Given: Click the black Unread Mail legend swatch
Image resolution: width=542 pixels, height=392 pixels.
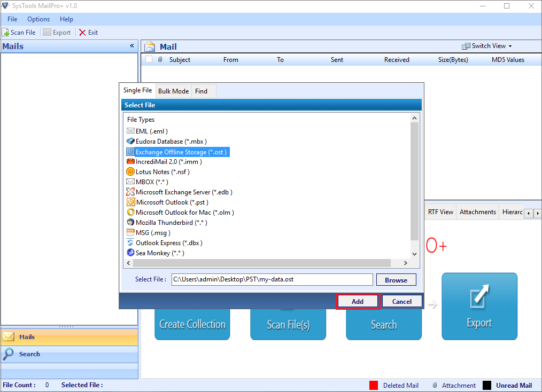Looking at the screenshot, I should (x=487, y=386).
